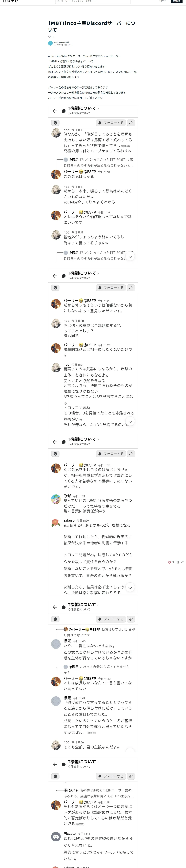The width and height of the screenshot is (186, 868).
Task: Click back arrow in topmost Discord screenshot
Action: coord(55,111)
